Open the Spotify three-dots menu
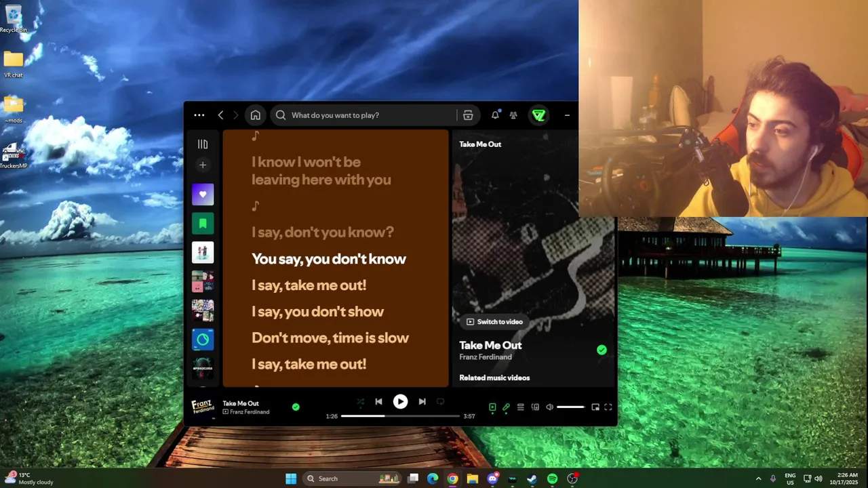The image size is (868, 488). [x=199, y=115]
